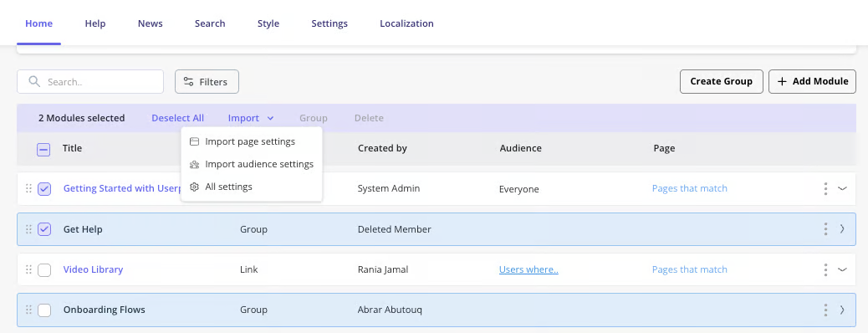868x333 pixels.
Task: Click the Audience column header
Action: click(520, 148)
